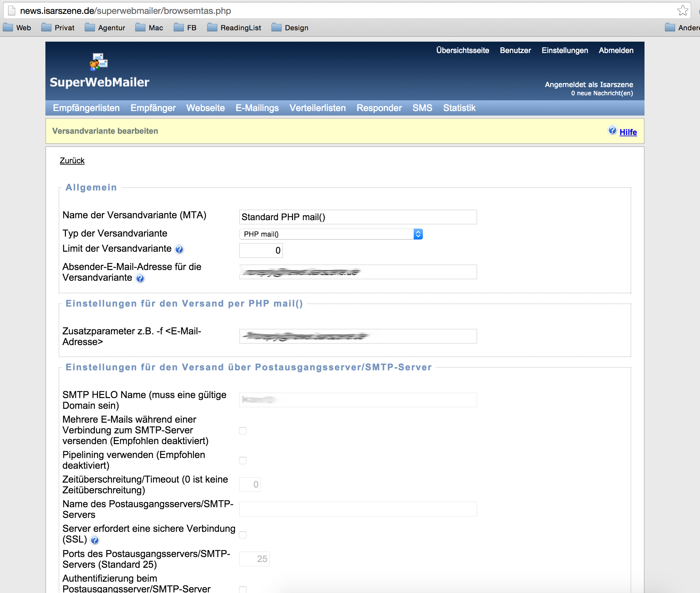Toggle multiple e-mails per SMTP connection checkbox
The image size is (700, 593).
(242, 431)
